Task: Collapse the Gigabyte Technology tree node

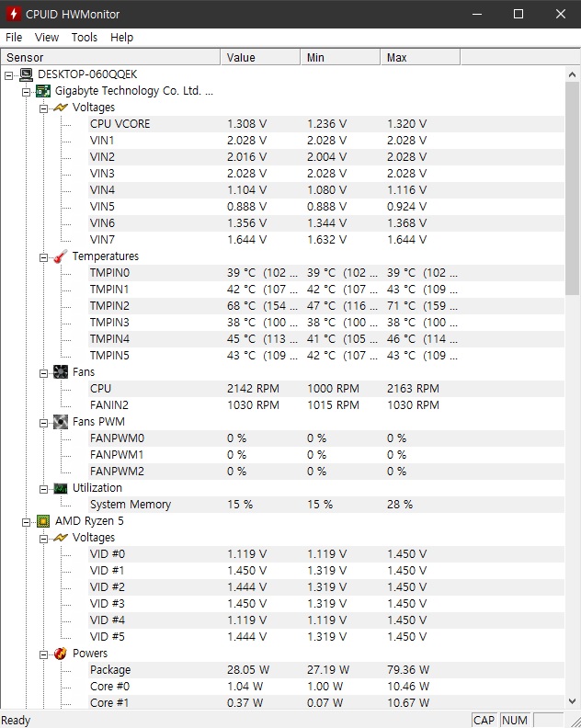Action: coord(27,91)
